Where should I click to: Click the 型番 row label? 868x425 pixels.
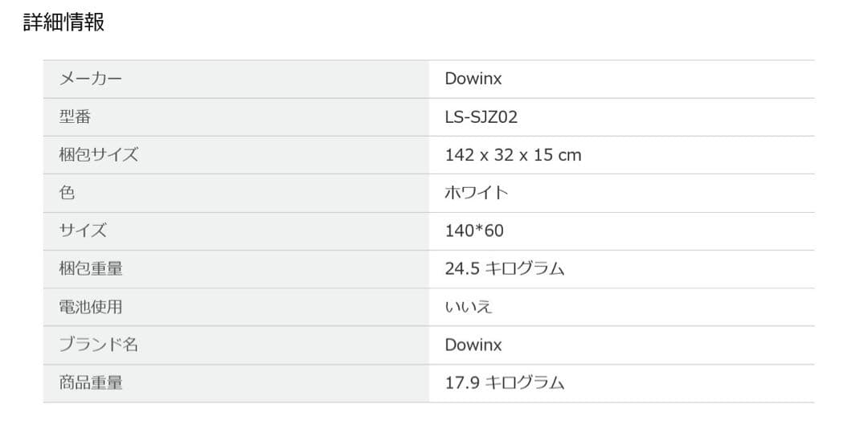click(x=75, y=116)
